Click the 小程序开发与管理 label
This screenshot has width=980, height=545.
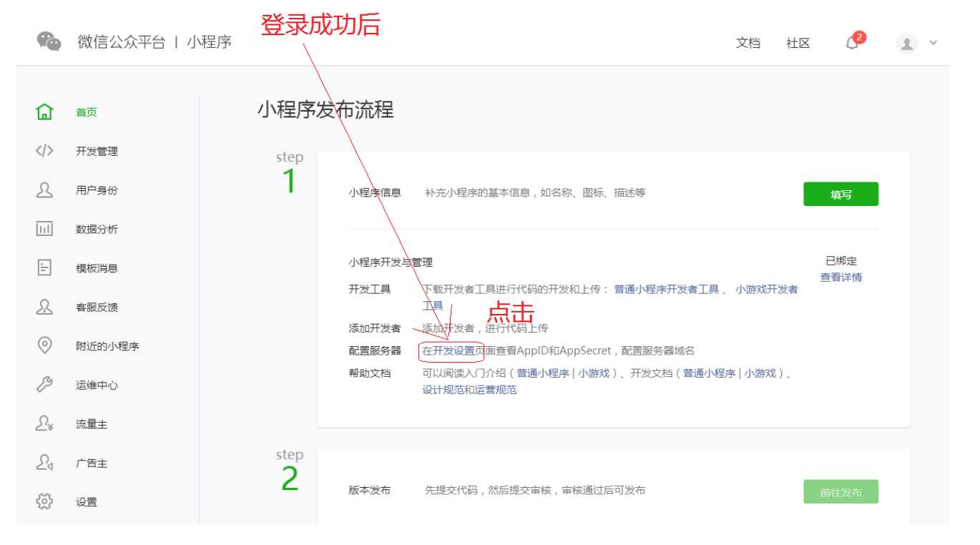pos(391,262)
